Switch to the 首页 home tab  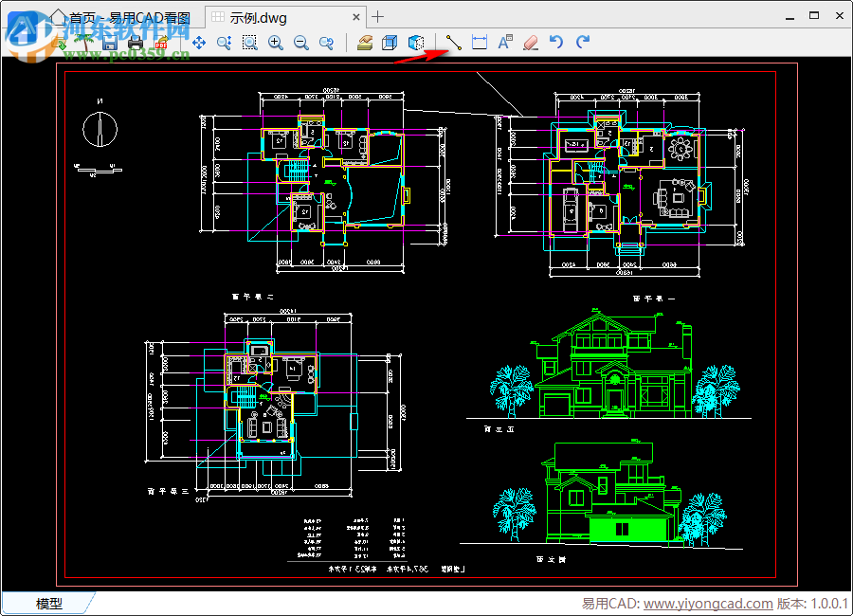[123, 17]
